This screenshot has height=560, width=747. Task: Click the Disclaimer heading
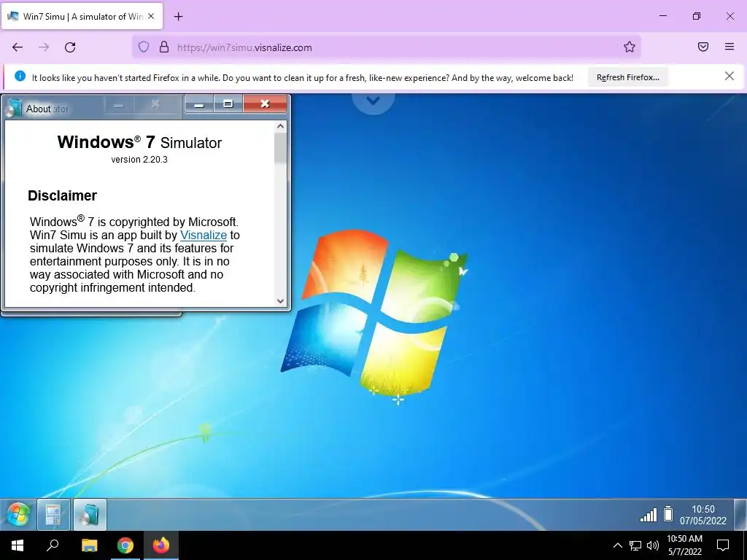(62, 195)
